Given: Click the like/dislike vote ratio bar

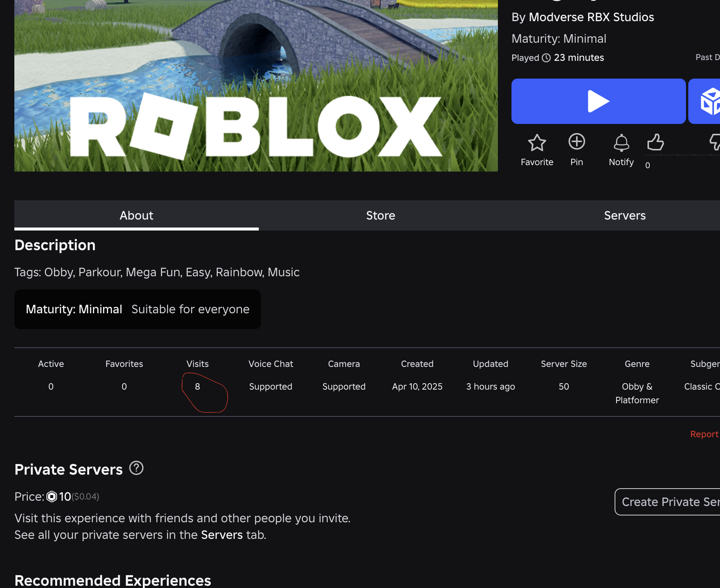Looking at the screenshot, I should 682,155.
